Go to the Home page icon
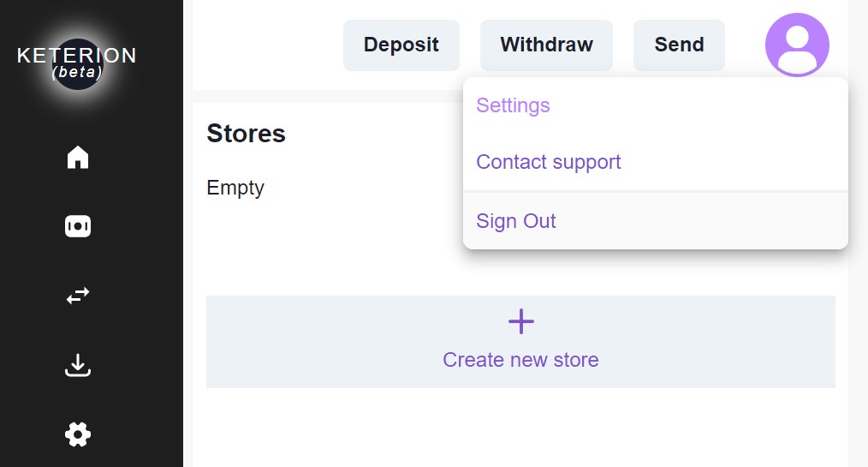Image resolution: width=868 pixels, height=467 pixels. [78, 158]
